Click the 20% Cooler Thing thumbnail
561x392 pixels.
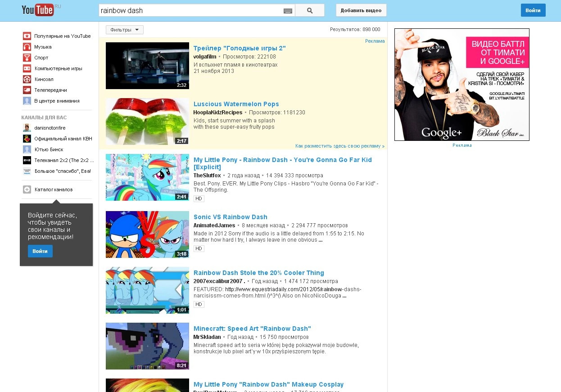point(147,290)
